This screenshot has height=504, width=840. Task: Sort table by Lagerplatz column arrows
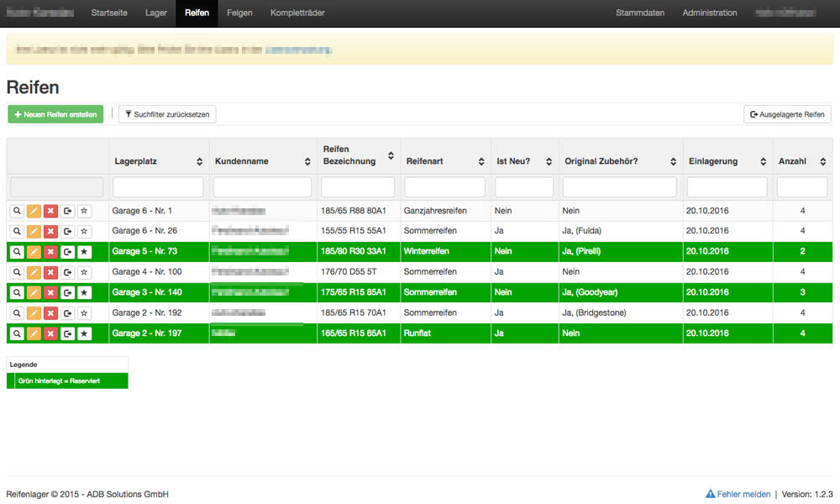199,161
